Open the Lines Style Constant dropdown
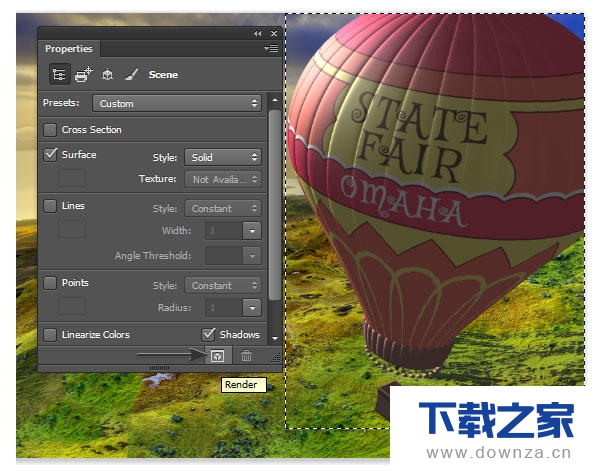The image size is (600, 471). click(223, 209)
